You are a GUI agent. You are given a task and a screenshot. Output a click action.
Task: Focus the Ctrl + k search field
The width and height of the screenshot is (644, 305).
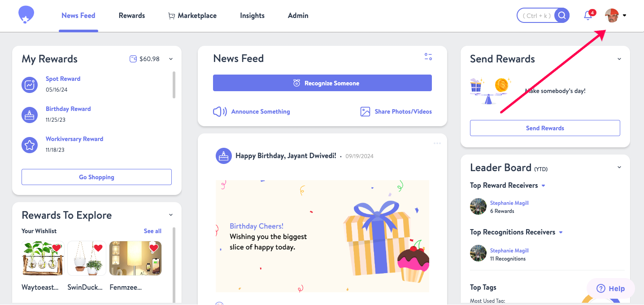coord(537,15)
